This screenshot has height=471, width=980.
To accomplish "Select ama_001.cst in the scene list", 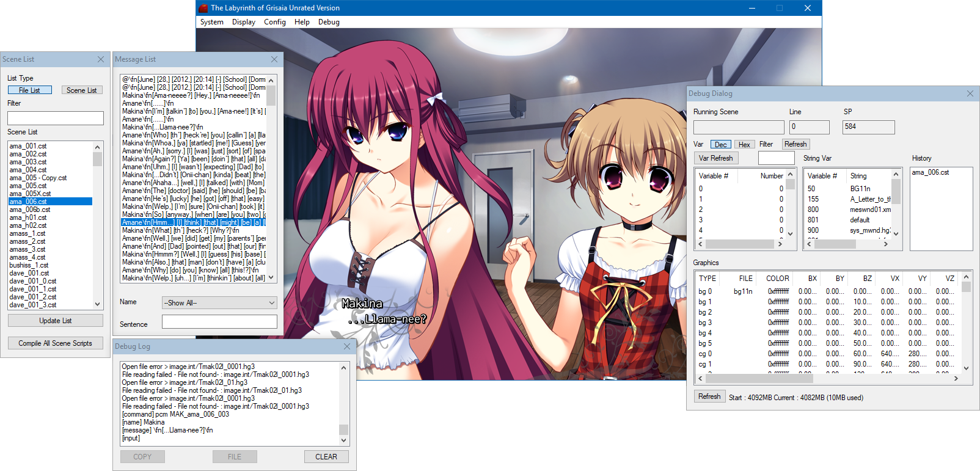I will (x=50, y=146).
